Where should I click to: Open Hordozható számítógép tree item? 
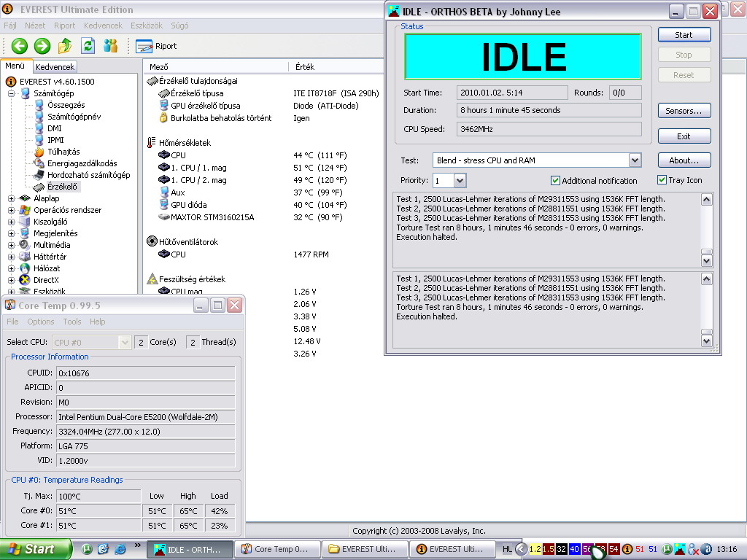(x=88, y=175)
